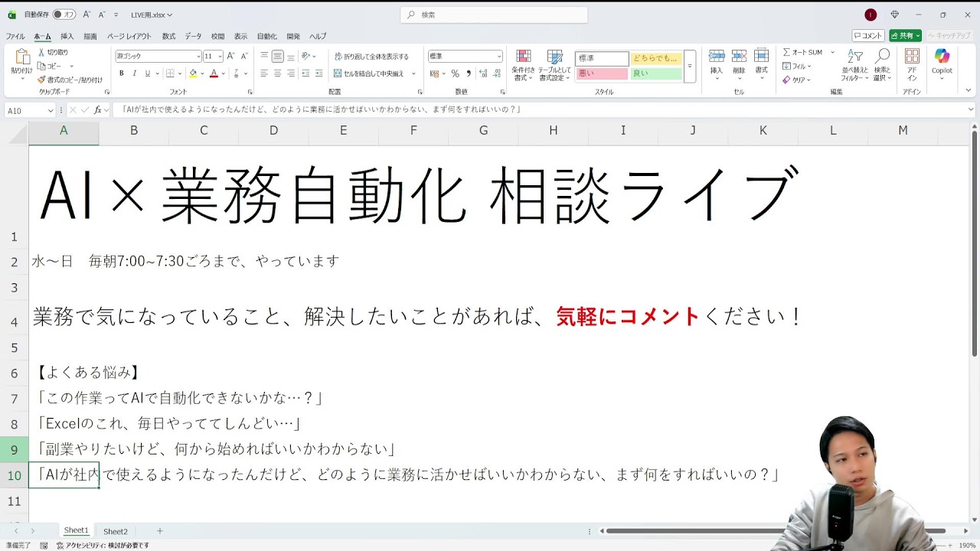980x551 pixels.
Task: Toggle the AutoSave (自動保存) switch
Action: click(x=64, y=15)
